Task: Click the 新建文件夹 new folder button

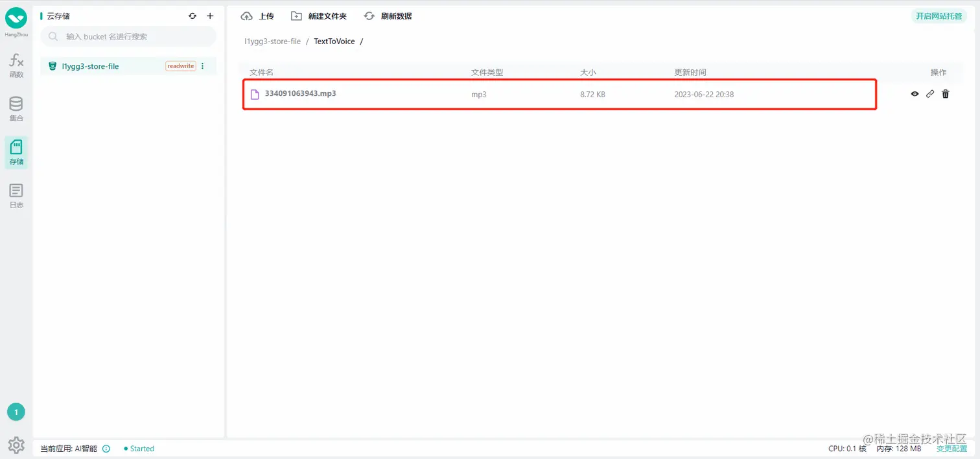Action: [x=319, y=16]
